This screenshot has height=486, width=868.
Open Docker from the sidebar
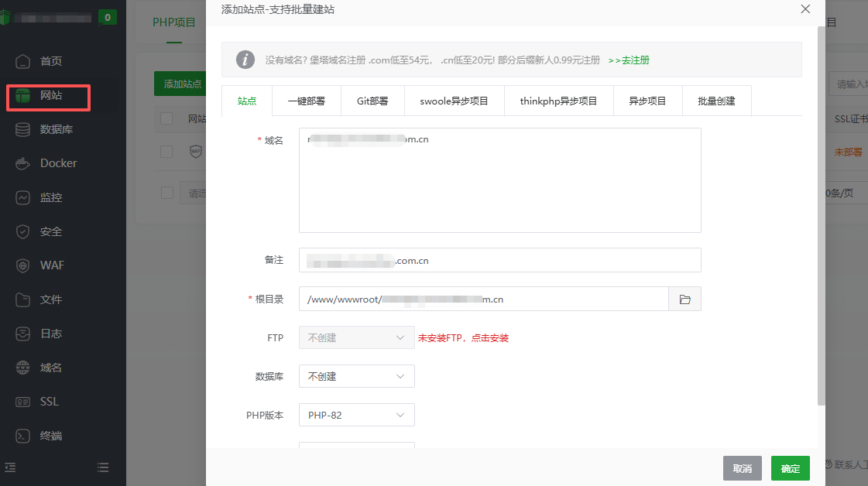coord(23,163)
